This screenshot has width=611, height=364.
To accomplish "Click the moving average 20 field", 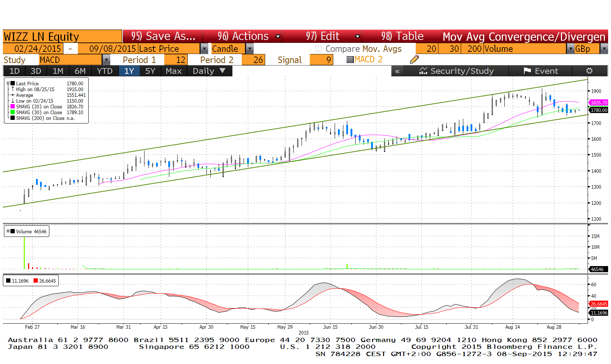I will click(x=427, y=49).
